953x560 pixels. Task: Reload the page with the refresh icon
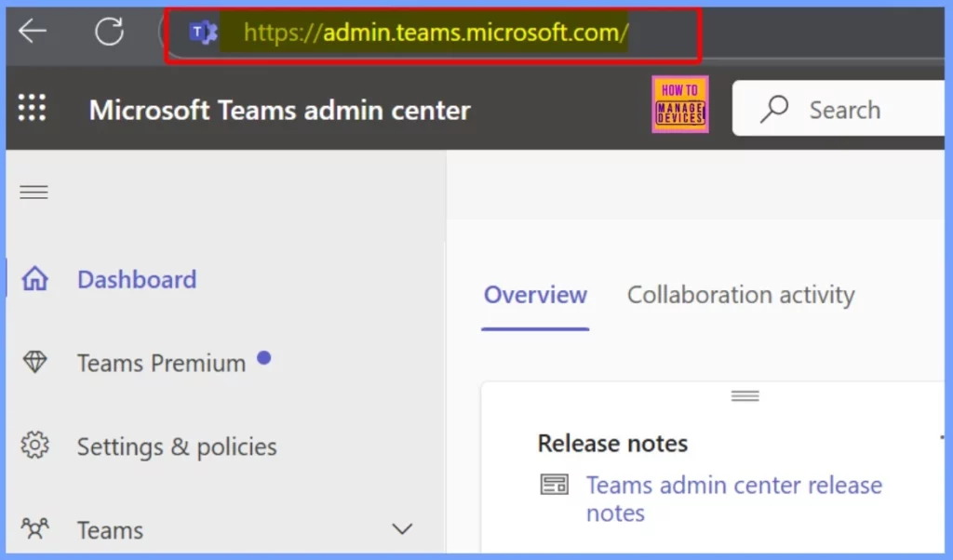tap(110, 31)
